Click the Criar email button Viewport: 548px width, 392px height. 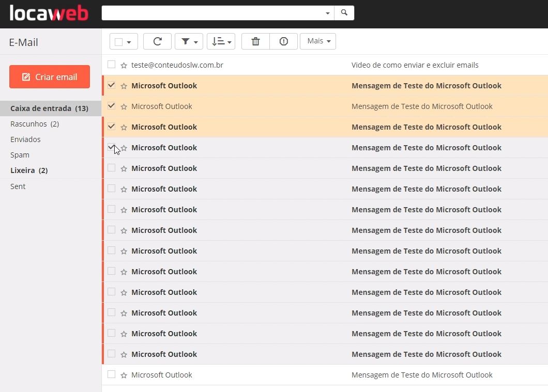click(x=50, y=77)
